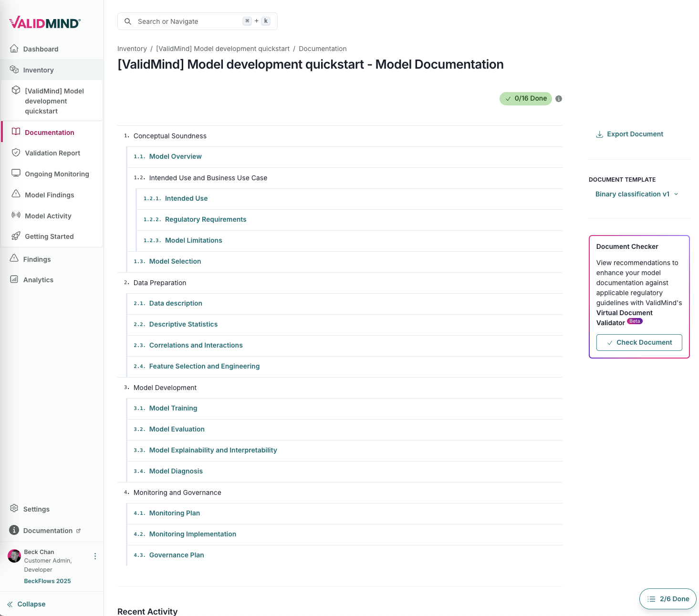This screenshot has height=616, width=699.
Task: Open the Model Findings sidebar item
Action: pyautogui.click(x=49, y=195)
